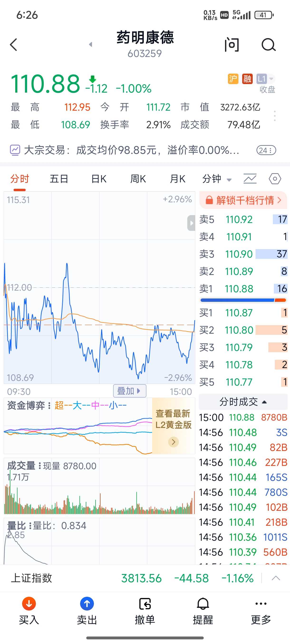
Task: Open the 问 ask assistant icon
Action: coord(232,45)
